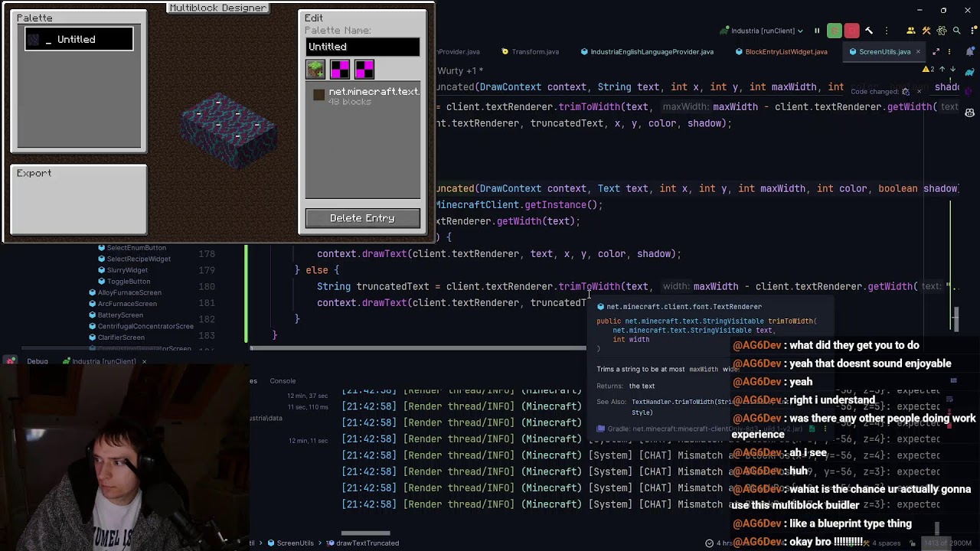980x551 pixels.
Task: Open Search Everywhere magnifier
Action: click(x=956, y=31)
